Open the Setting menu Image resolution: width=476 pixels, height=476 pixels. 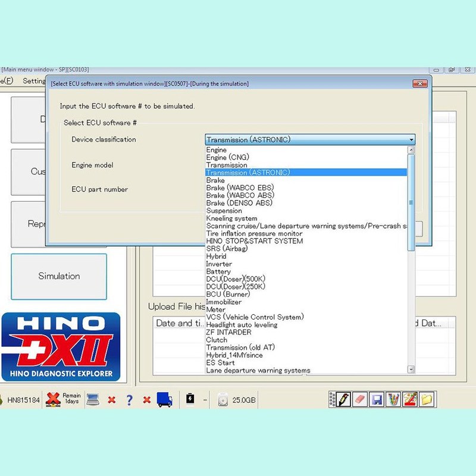pyautogui.click(x=36, y=81)
